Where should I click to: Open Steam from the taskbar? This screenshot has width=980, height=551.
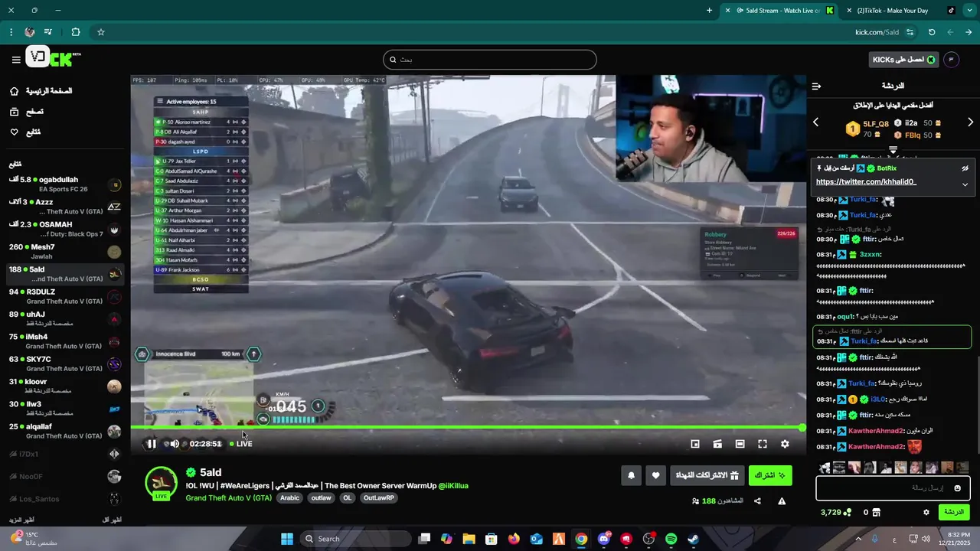694,539
